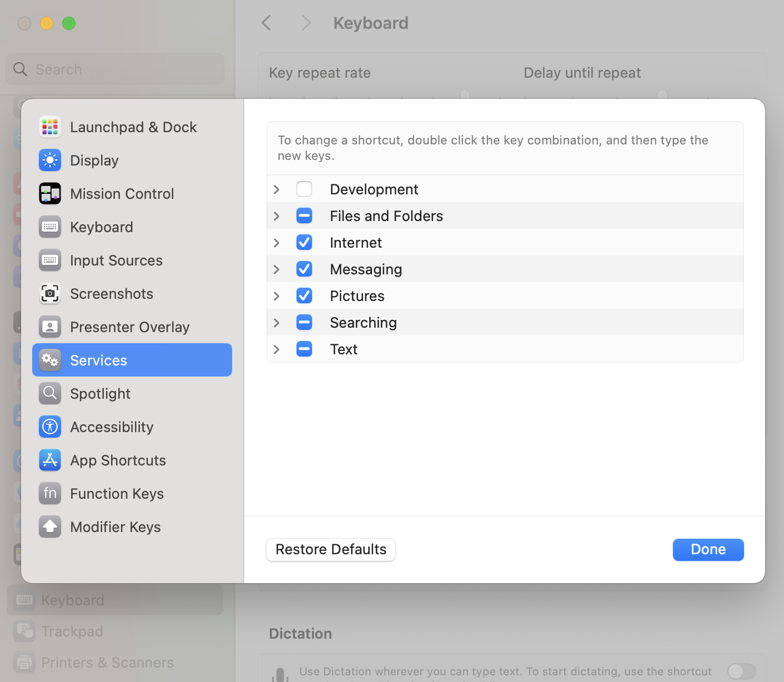Image resolution: width=784 pixels, height=682 pixels.
Task: Click the Function Keys fn icon
Action: (50, 493)
